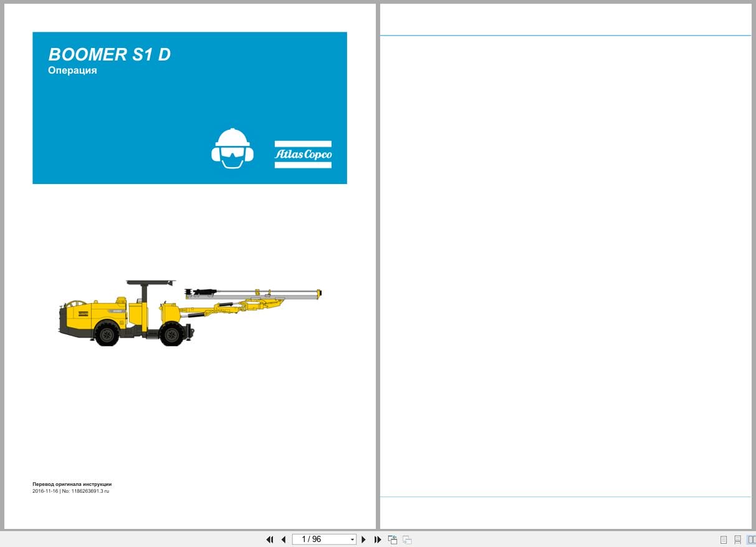Screen dimensions: 756x547
Task: Jump to the last page
Action: coord(378,540)
